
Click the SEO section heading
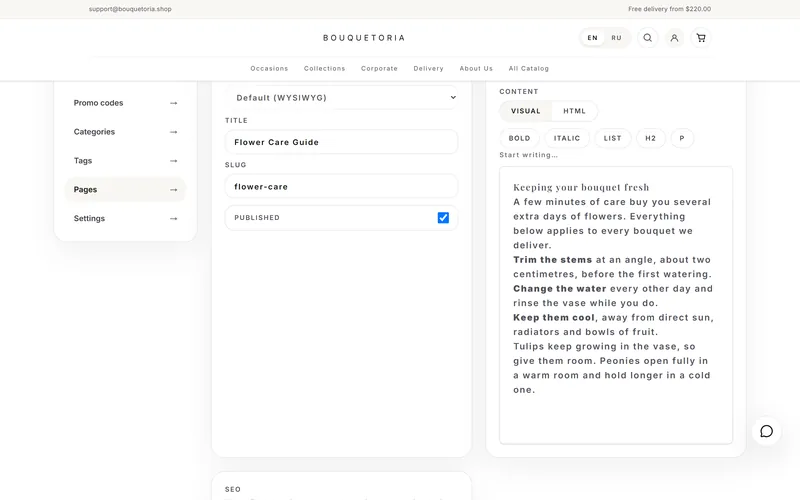tap(233, 489)
